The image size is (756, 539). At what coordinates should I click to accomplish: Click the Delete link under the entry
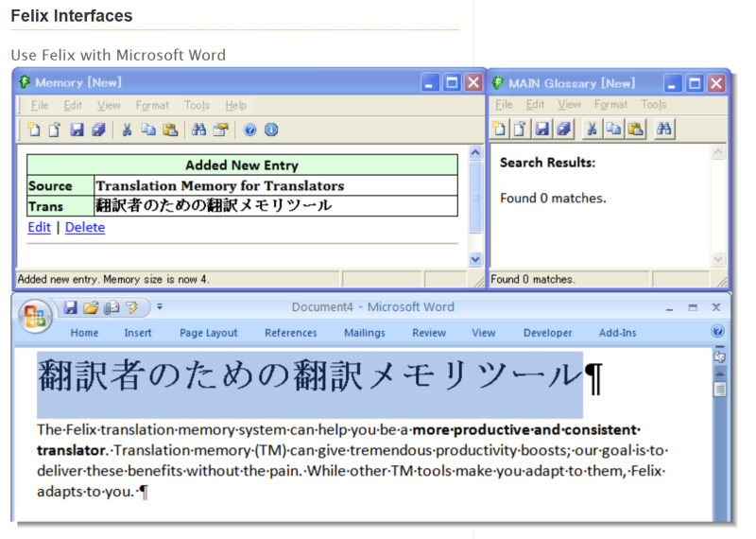click(85, 227)
